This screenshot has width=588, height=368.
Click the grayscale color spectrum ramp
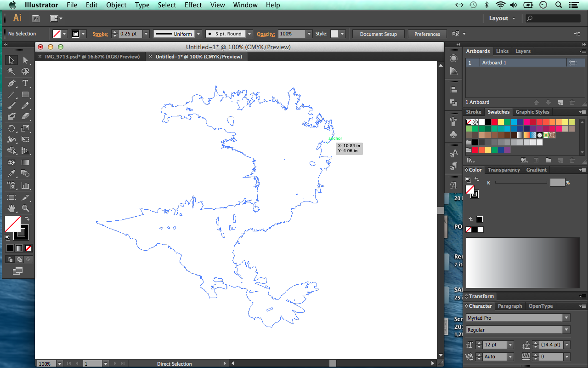coord(523,263)
